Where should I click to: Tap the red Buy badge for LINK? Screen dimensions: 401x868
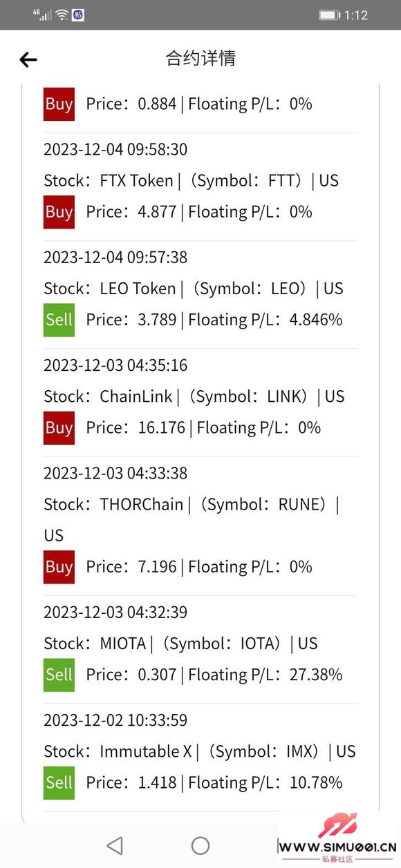pos(59,427)
